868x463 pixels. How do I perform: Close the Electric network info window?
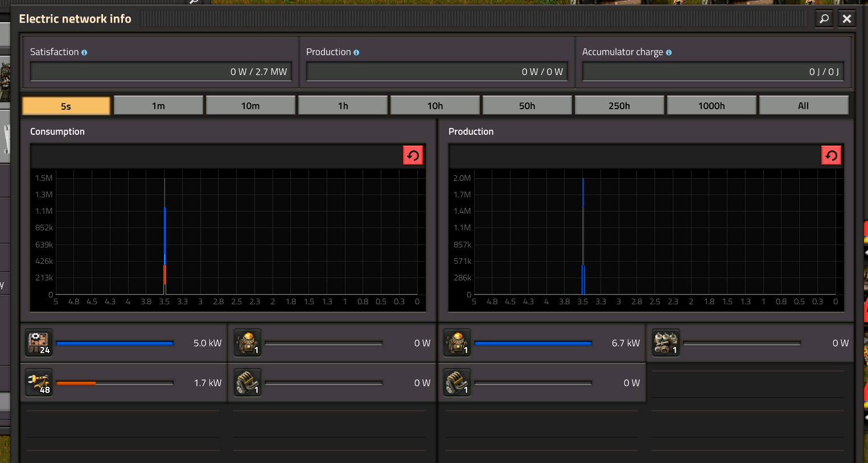click(847, 19)
